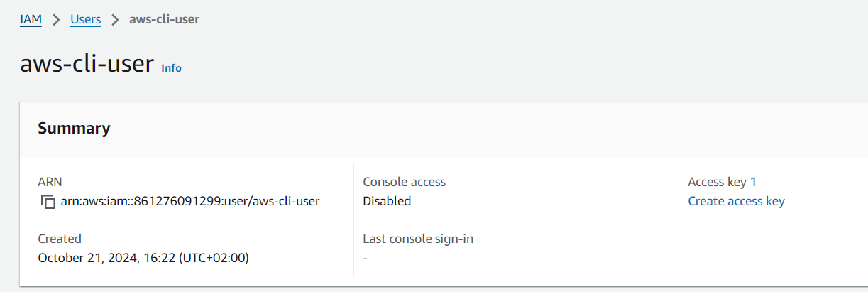
Task: Click the Created field label
Action: (x=60, y=239)
